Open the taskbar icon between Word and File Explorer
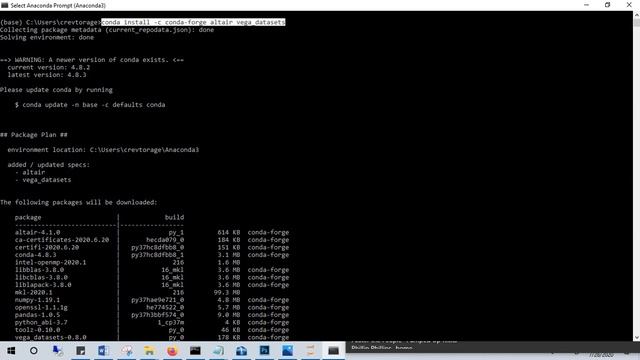Screen dimensions: 640x360 (x=126, y=351)
